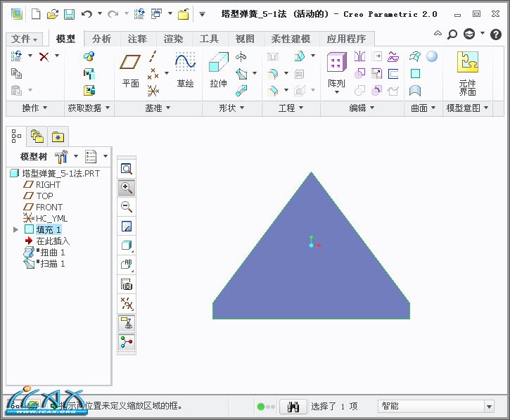Click the Windows switch icon in quick access toolbar
The image size is (510, 420).
pos(156,14)
